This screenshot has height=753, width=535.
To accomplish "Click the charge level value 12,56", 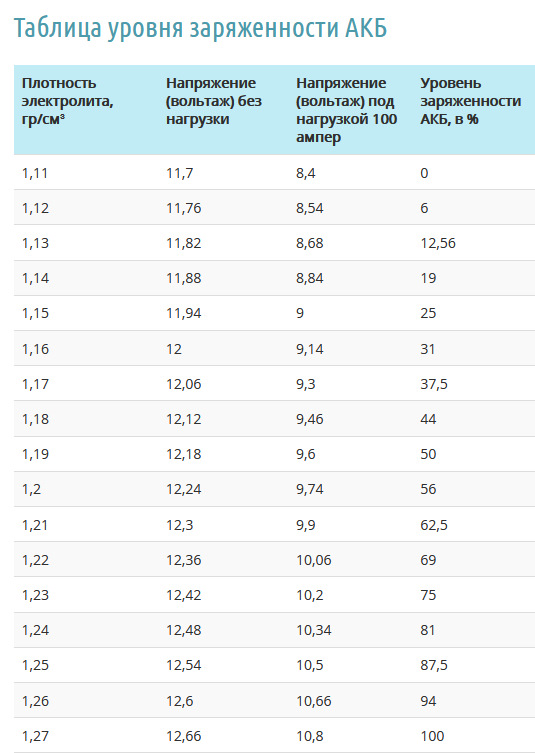I will 438,243.
